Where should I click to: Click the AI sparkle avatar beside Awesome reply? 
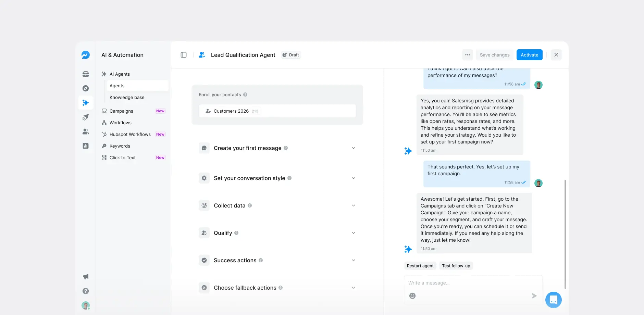click(408, 249)
